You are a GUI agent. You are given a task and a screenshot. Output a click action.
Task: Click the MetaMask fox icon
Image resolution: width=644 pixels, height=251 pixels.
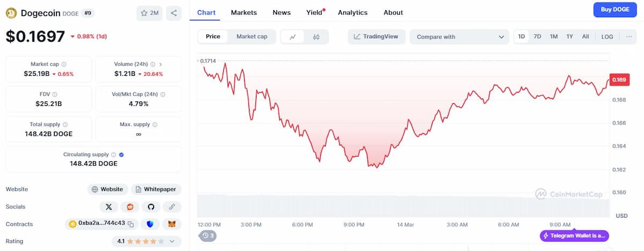tap(172, 224)
